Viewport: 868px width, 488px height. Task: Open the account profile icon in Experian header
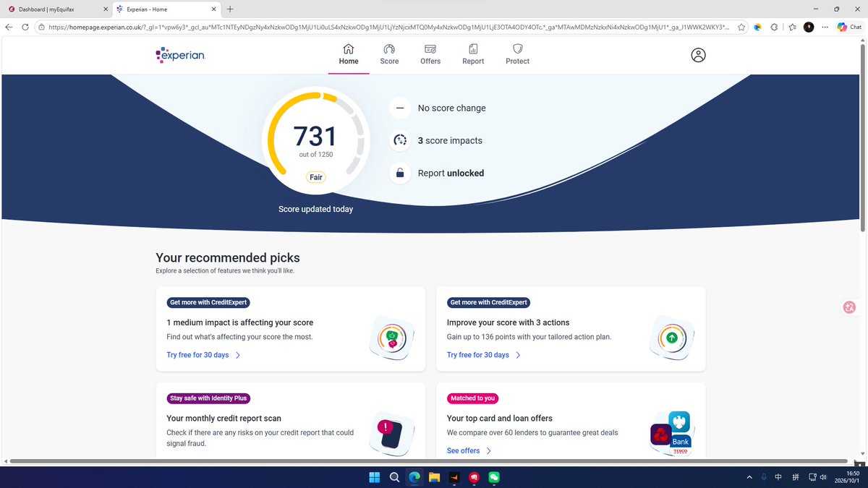(x=698, y=56)
